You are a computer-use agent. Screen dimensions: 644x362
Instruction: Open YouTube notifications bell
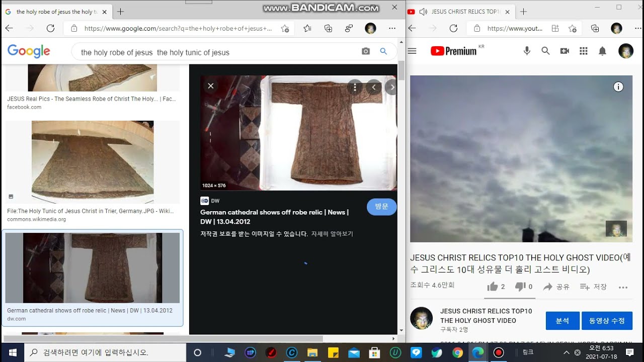[x=602, y=51]
